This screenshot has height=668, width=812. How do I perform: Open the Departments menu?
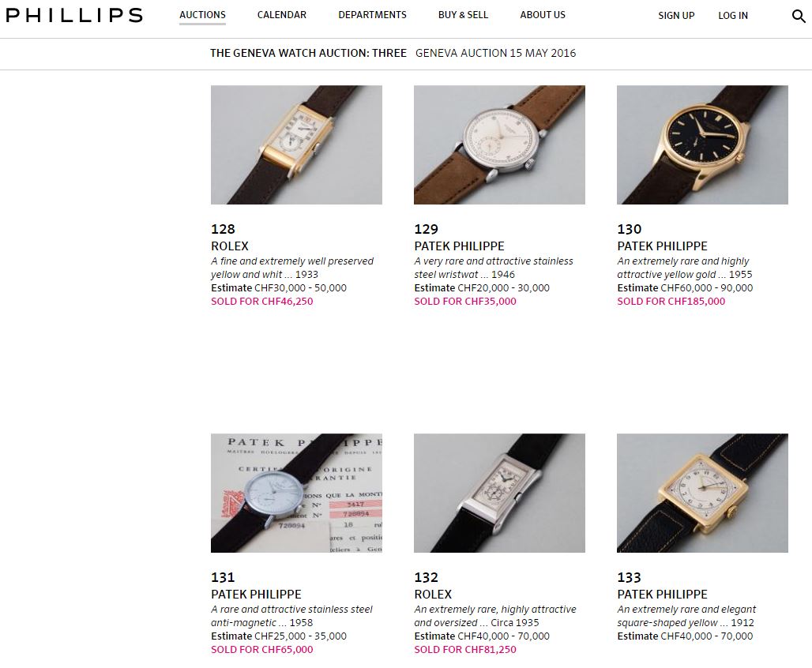(372, 15)
